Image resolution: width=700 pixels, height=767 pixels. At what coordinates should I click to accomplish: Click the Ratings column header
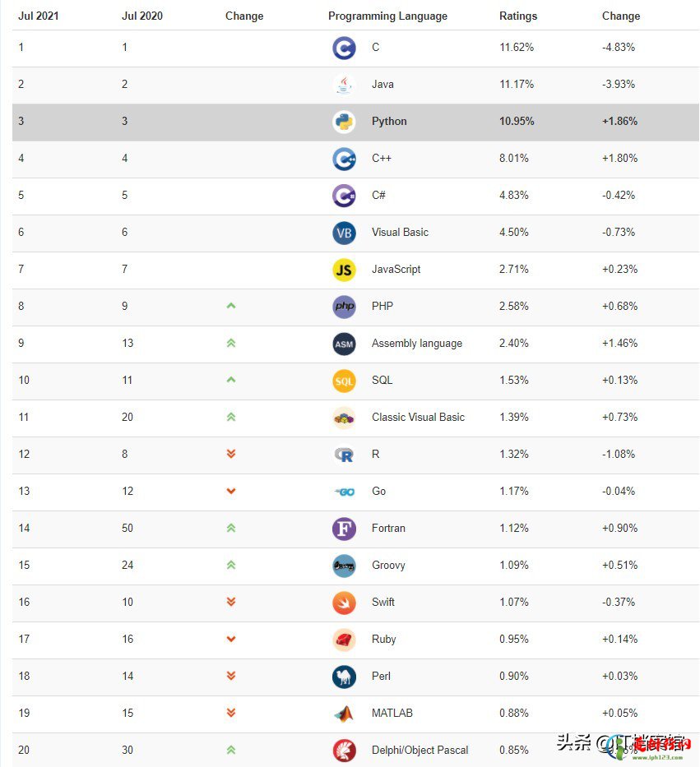click(x=518, y=16)
